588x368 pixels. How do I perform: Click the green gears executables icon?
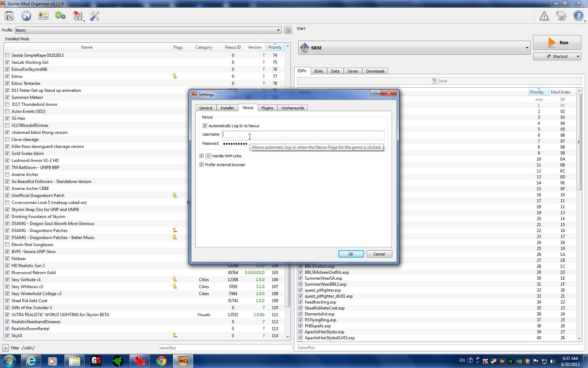click(60, 16)
